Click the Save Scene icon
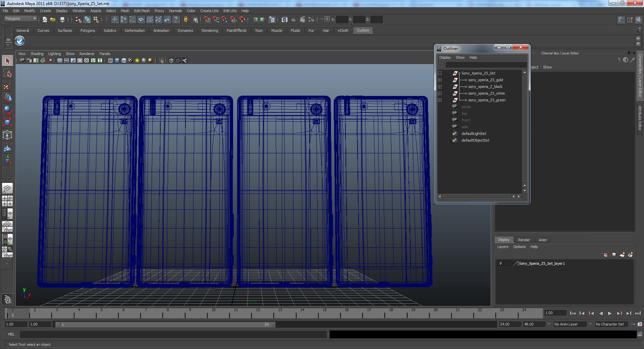Viewport: 644px width, 349px height. 62,20
